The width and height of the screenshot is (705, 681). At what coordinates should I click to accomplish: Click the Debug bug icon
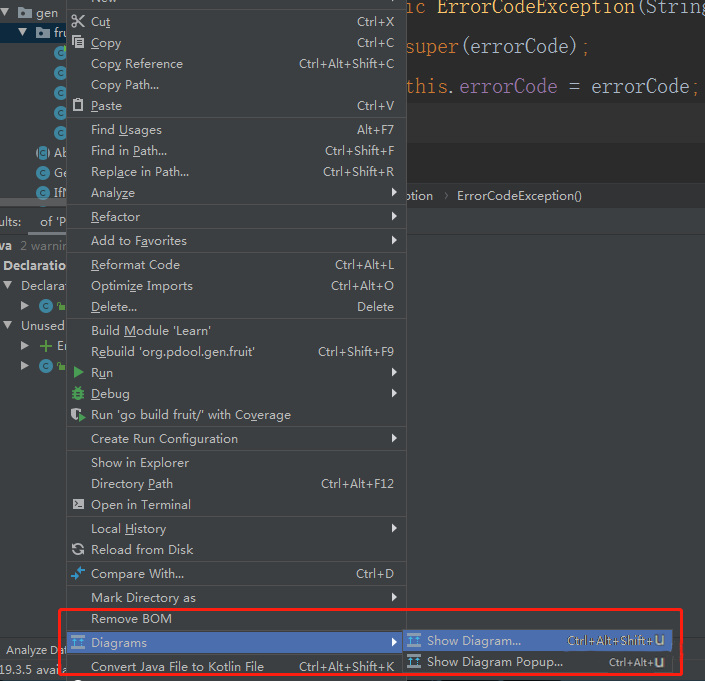tap(78, 394)
